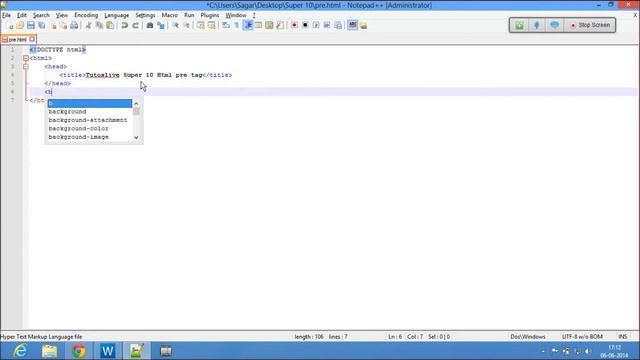Click the microphone icon in recorder toolbar
Viewport: 640px width, 360px height.
[537, 25]
